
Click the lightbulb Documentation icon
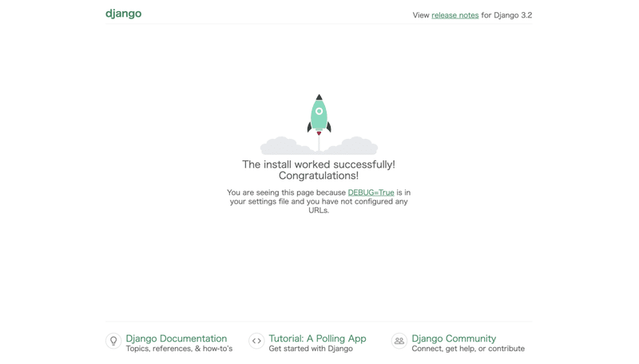click(x=113, y=341)
